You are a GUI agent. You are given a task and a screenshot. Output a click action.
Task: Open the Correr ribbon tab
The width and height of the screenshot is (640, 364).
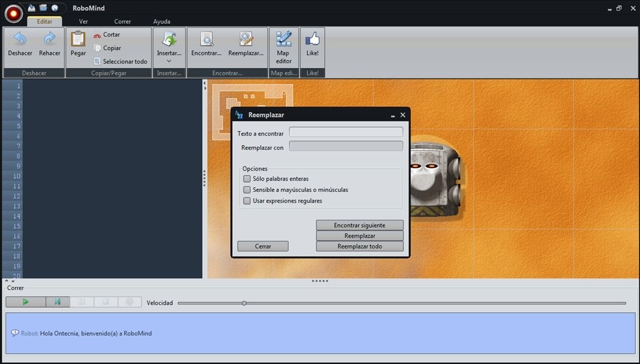click(x=123, y=21)
